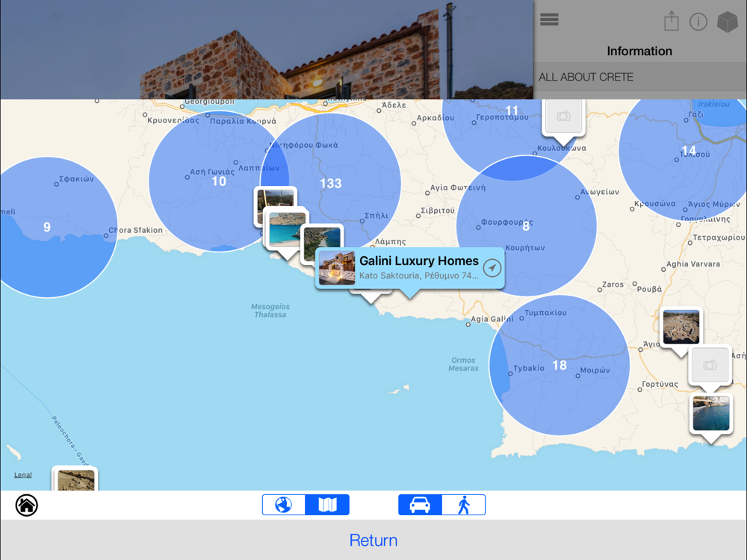Viewport: 747px width, 560px height.
Task: Open the info circle icon
Action: click(698, 22)
